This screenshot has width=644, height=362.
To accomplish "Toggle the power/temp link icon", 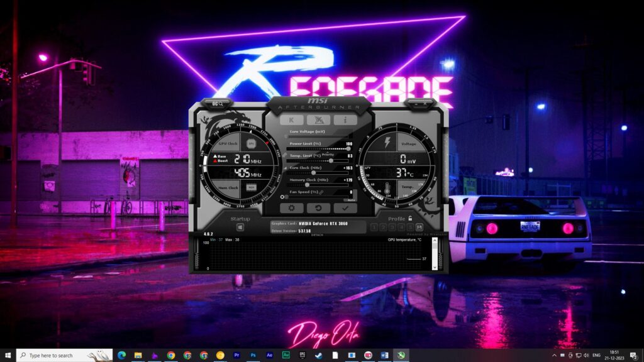I will tap(285, 155).
